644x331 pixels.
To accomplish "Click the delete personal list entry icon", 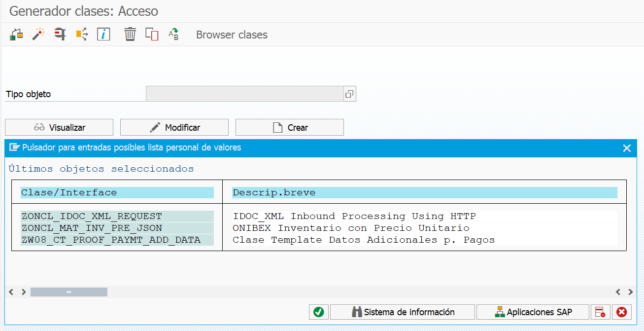I will (x=600, y=312).
